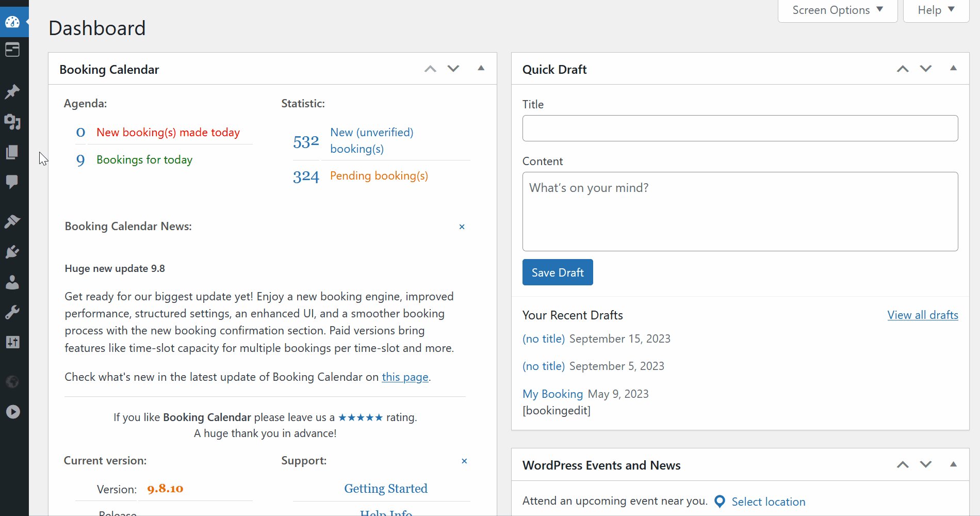The height and width of the screenshot is (516, 980).
Task: Click Select location link
Action: coord(769,502)
